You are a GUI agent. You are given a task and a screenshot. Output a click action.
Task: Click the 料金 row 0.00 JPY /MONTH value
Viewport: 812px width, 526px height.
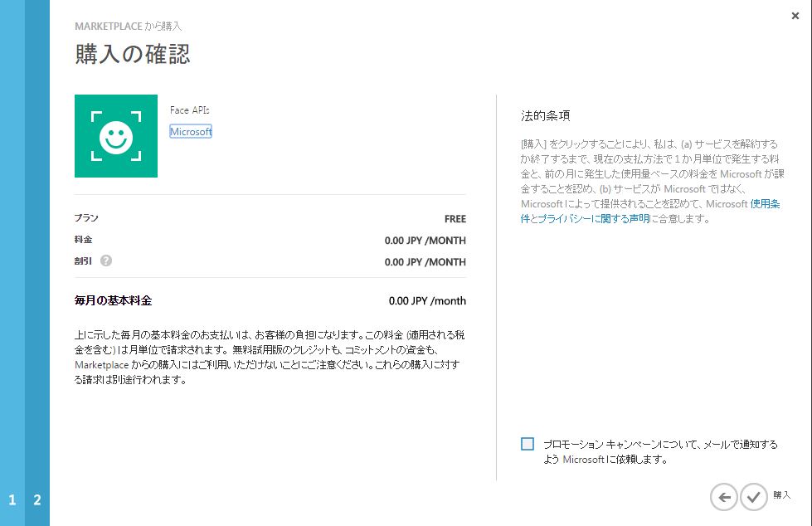tap(425, 241)
